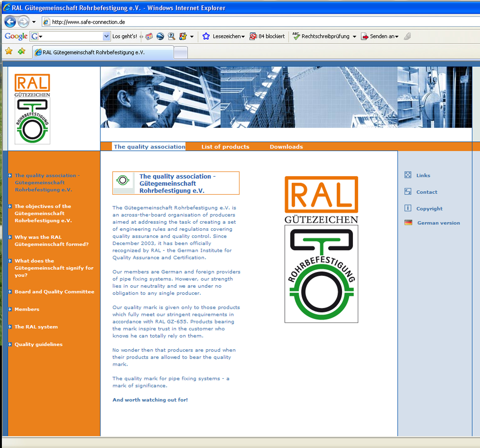Image resolution: width=480 pixels, height=448 pixels.
Task: Open sidebar link The quality association - Gütegemeinschaft
Action: (x=47, y=182)
